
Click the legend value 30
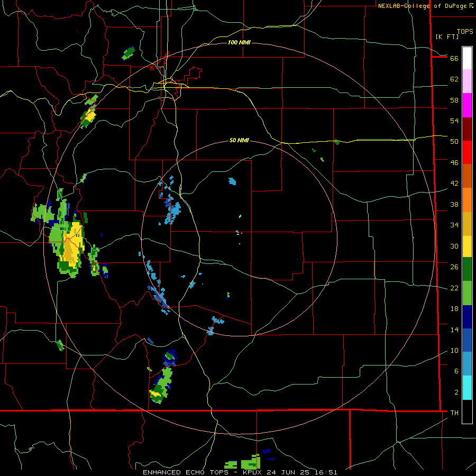click(x=454, y=246)
